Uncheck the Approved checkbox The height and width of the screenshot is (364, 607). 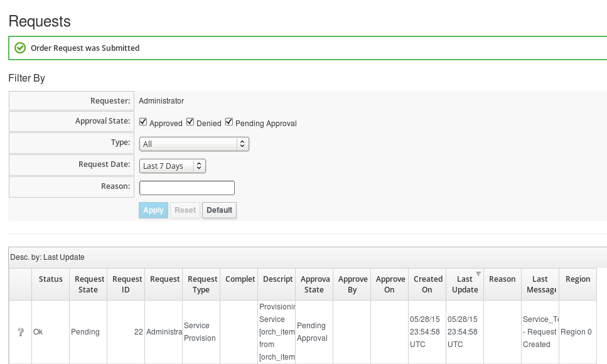(143, 122)
